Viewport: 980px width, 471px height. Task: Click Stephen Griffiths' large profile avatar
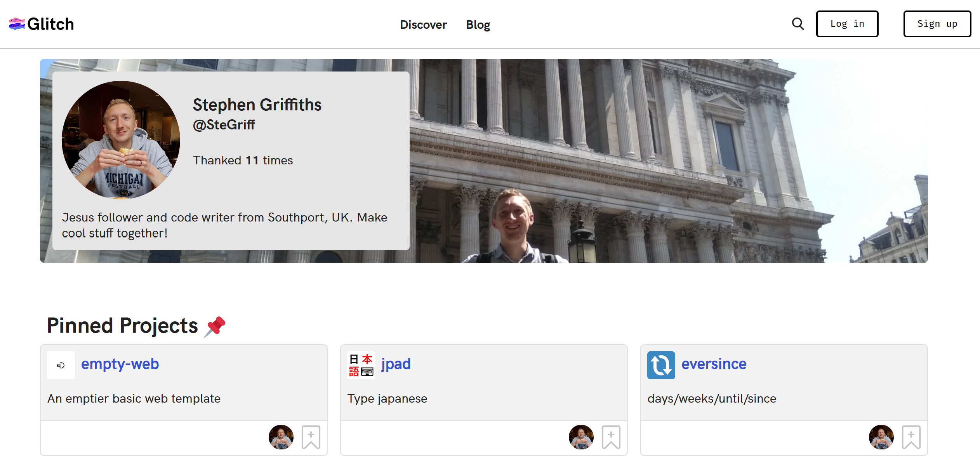(121, 140)
